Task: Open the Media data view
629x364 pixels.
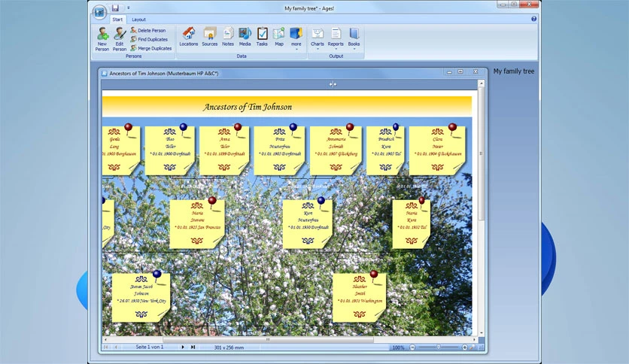Action: [x=245, y=37]
